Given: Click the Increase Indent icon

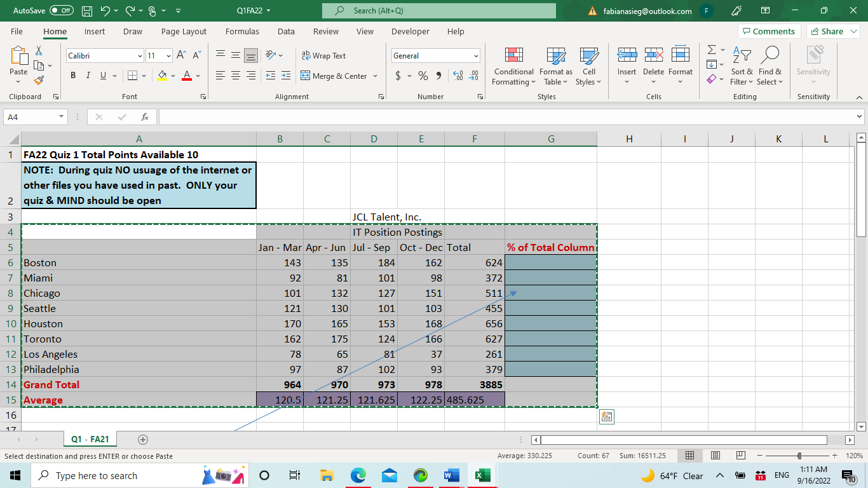Looking at the screenshot, I should 285,76.
